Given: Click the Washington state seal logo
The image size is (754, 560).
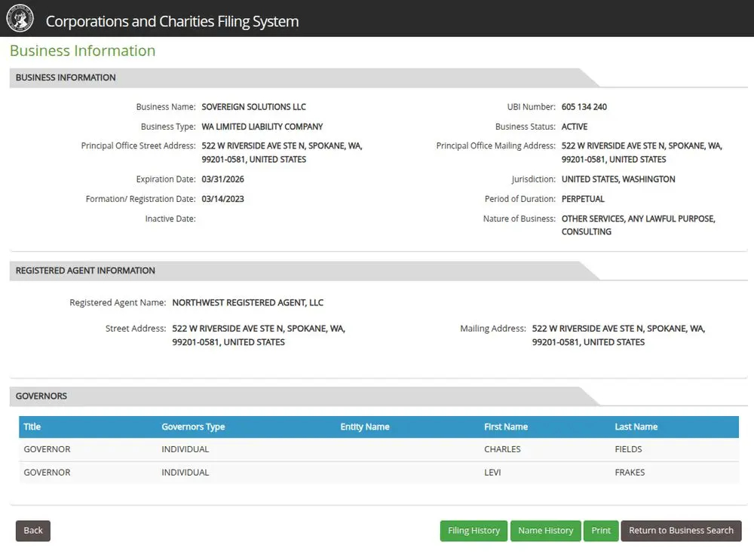Looking at the screenshot, I should pos(20,18).
